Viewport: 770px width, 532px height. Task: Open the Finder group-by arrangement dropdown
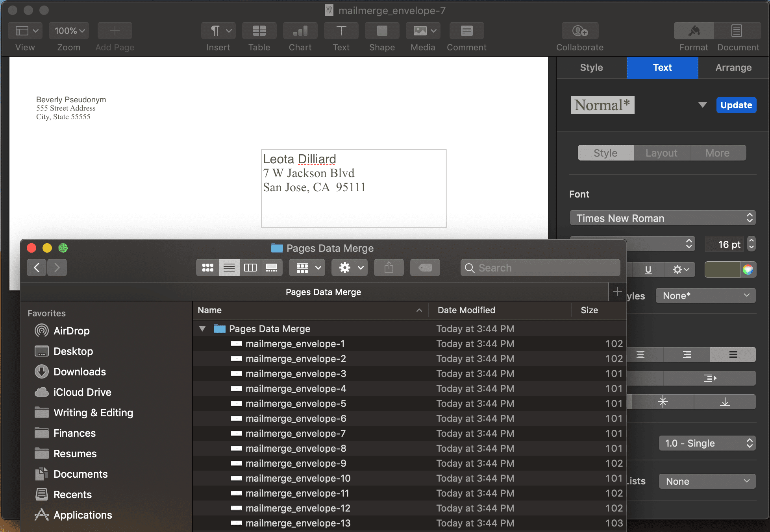307,268
